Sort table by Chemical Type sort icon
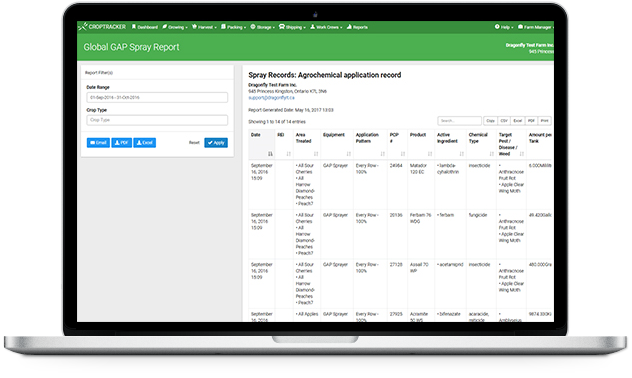This screenshot has height=378, width=632. pos(492,154)
